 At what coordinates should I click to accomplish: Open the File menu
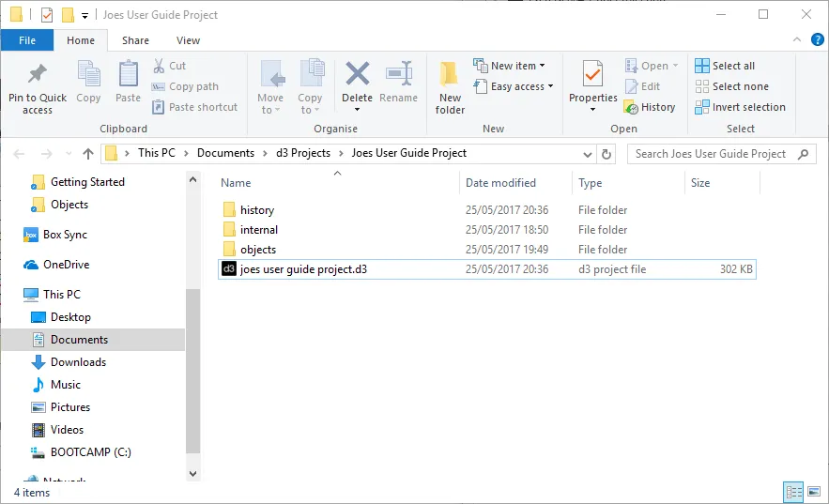click(x=27, y=40)
